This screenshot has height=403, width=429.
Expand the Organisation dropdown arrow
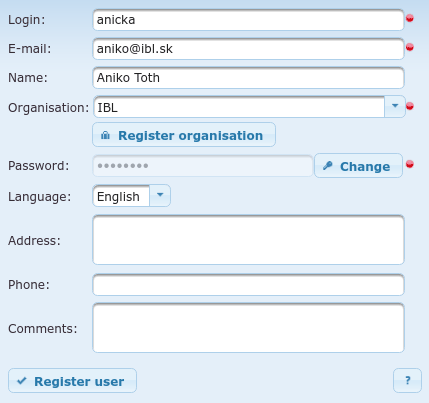[395, 106]
